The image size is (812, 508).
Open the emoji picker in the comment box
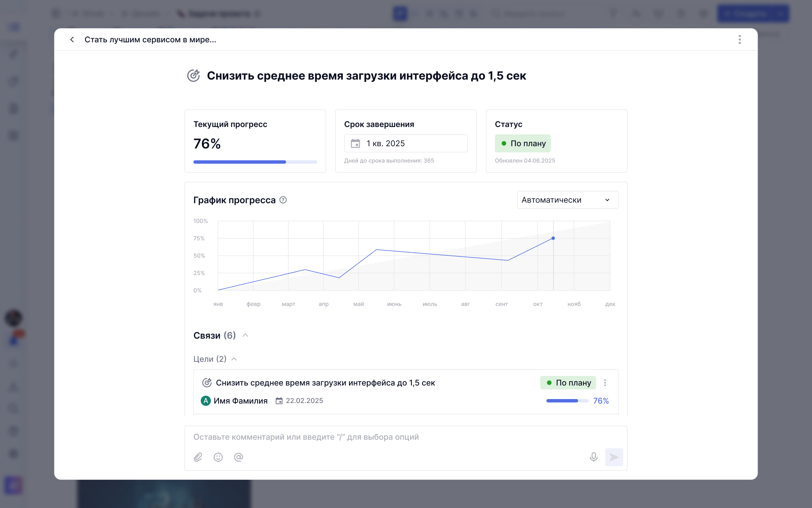click(x=218, y=457)
